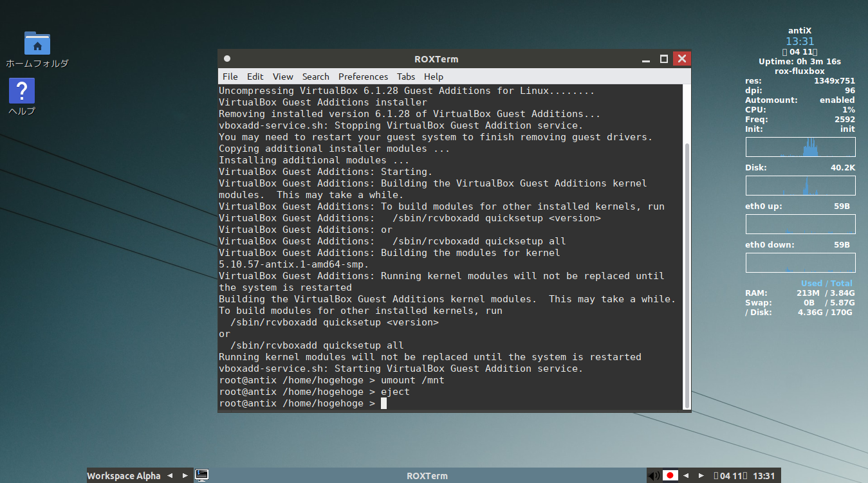Viewport: 868px width, 483px height.
Task: Open the Help menu in ROXTerm
Action: point(433,77)
